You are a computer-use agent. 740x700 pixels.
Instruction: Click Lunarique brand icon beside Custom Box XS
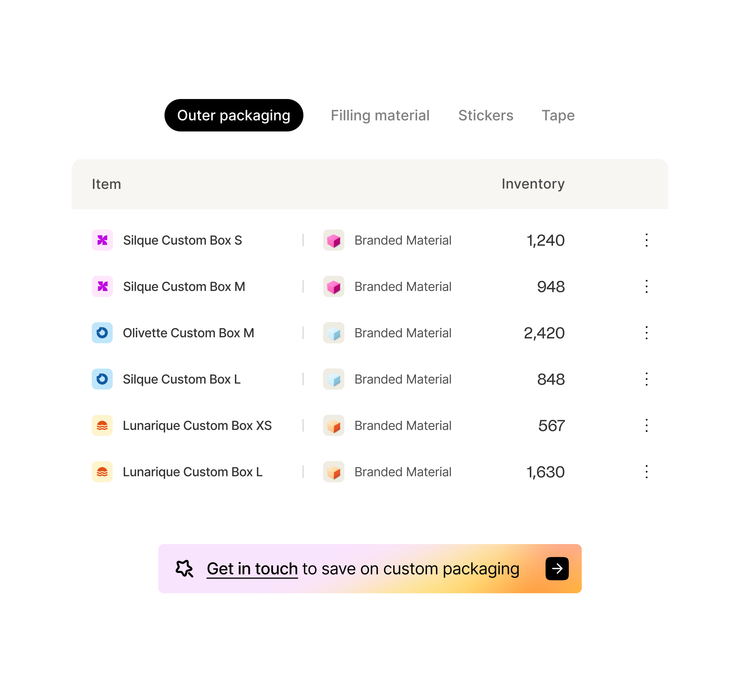click(x=102, y=425)
